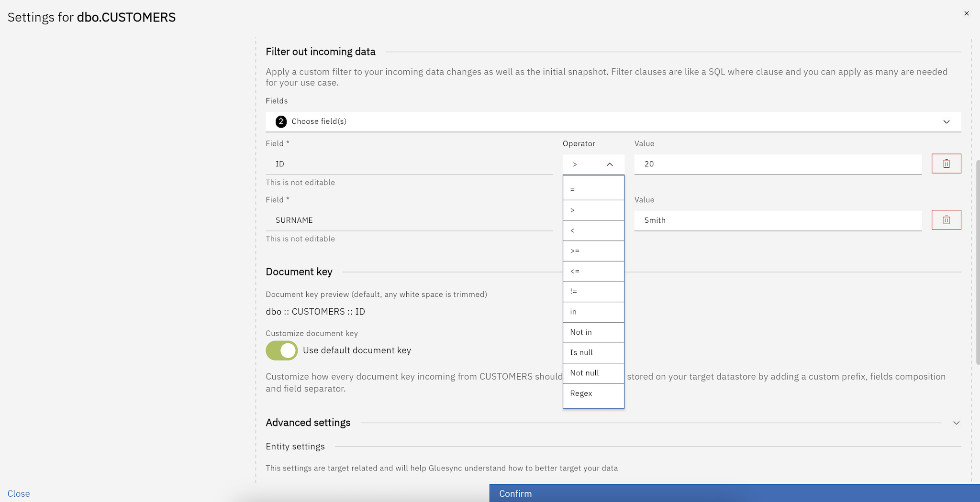This screenshot has height=502, width=980.
Task: Open the Choose field(s) dropdown
Action: [613, 121]
